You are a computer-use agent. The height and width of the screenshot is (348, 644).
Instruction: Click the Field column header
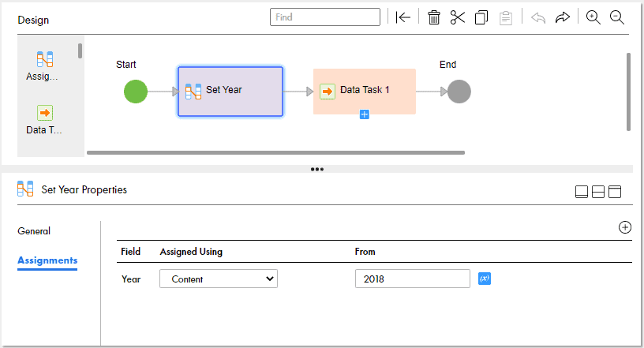130,252
